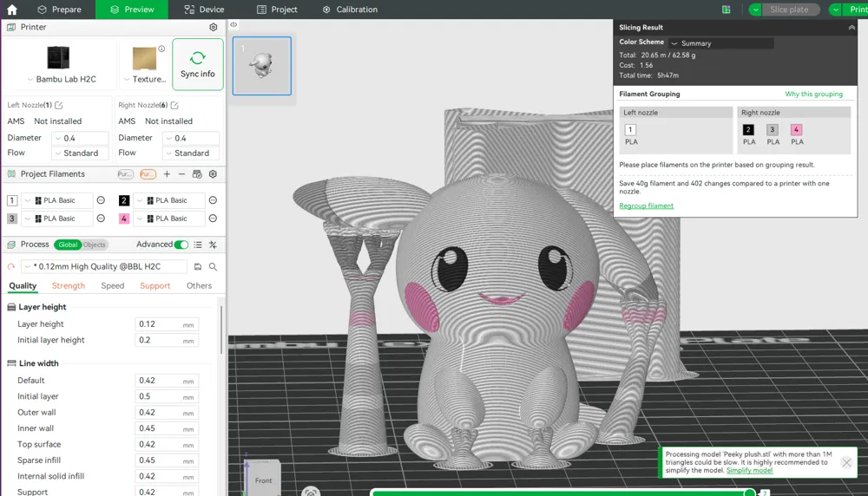Open the Speed settings tab
Image resolution: width=868 pixels, height=496 pixels.
tap(112, 286)
